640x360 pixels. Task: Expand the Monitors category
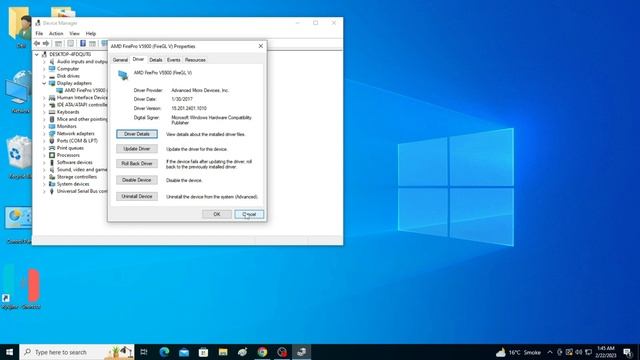point(44,126)
